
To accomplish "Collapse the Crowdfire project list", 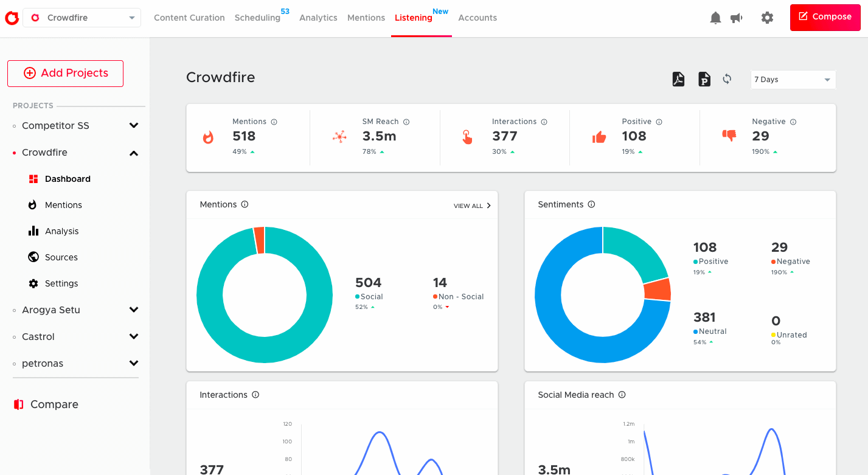I will (133, 153).
